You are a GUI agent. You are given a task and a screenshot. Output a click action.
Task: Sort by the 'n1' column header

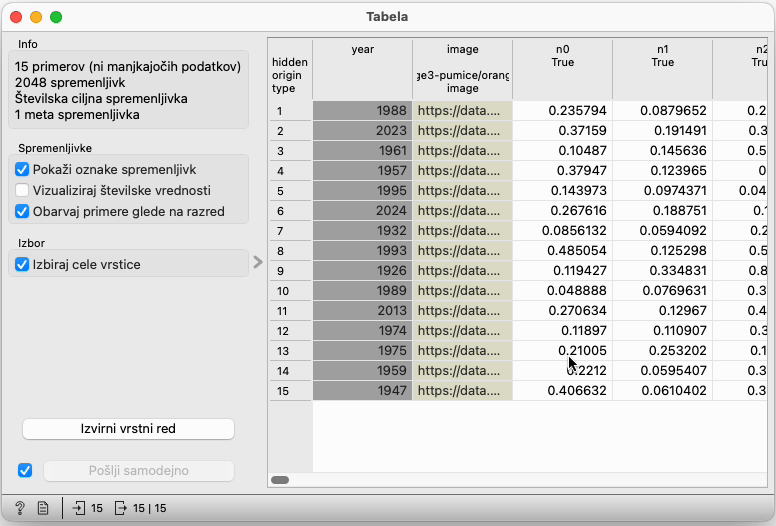[x=662, y=55]
